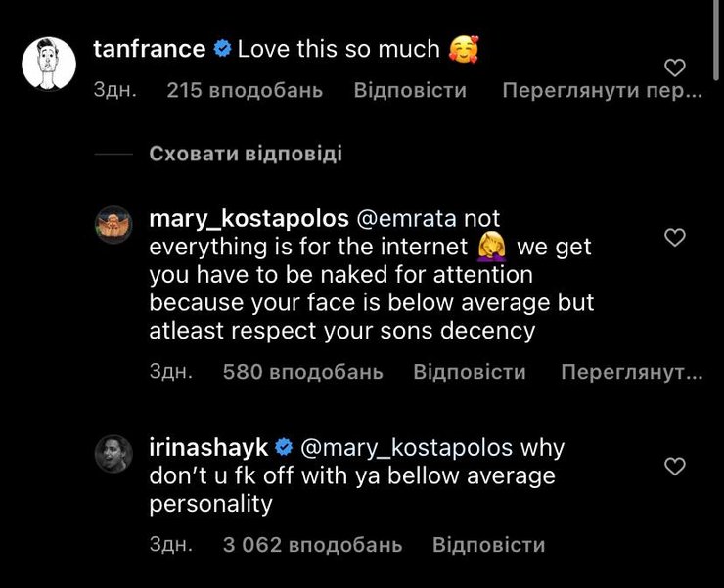
Task: Open mary_kostapolos's profile avatar
Action: [x=113, y=224]
